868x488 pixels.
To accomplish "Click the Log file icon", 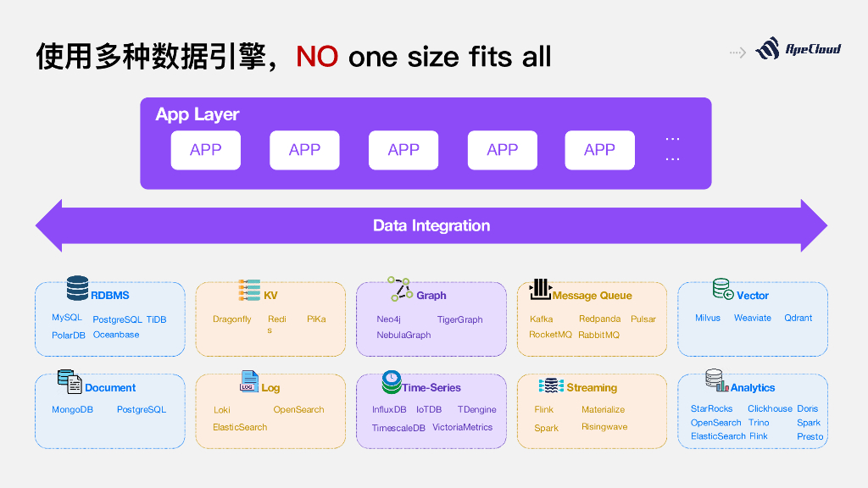I will click(x=249, y=381).
